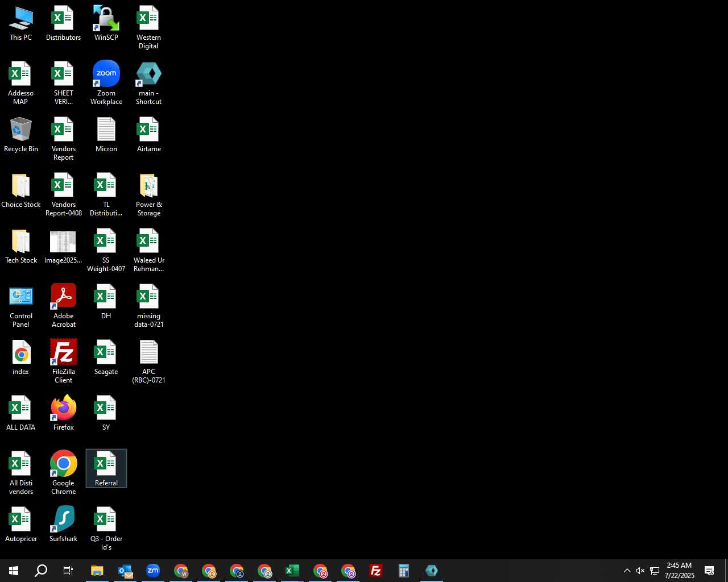Select the Waleed Ur Rehman... Excel file
728x582 pixels.
coord(148,251)
